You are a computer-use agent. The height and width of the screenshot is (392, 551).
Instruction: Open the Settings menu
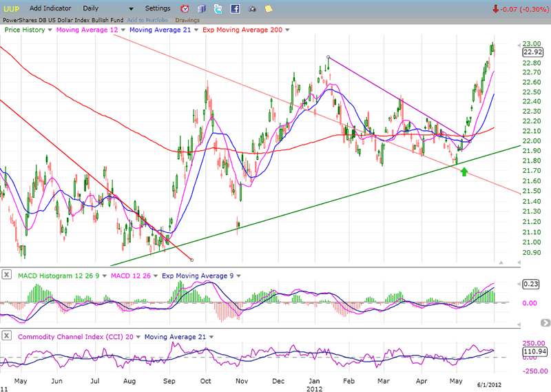point(158,8)
